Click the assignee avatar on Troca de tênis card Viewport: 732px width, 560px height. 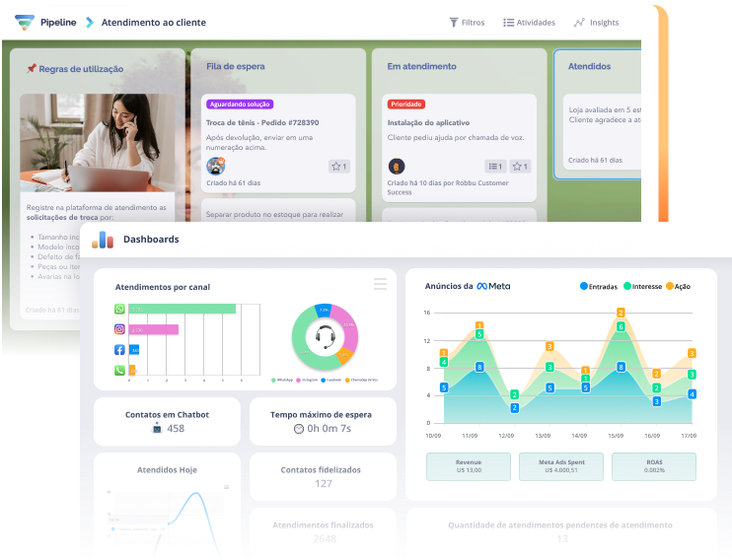(x=215, y=166)
